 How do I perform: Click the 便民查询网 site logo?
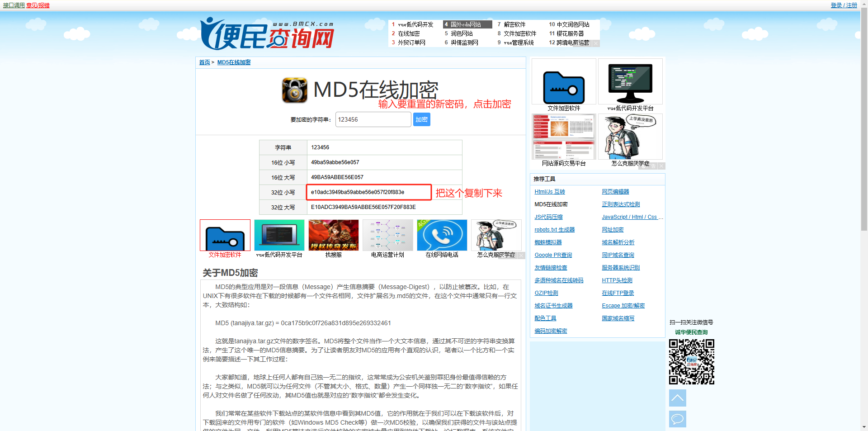(x=267, y=34)
